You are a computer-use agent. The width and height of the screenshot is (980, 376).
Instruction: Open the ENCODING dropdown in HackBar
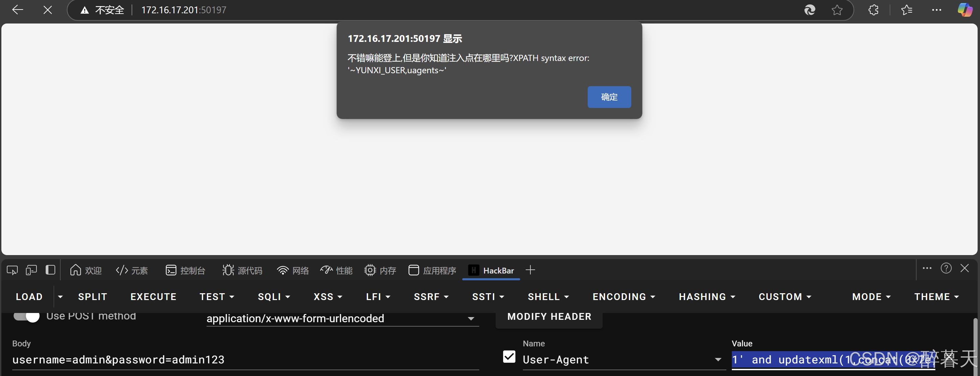coord(623,297)
